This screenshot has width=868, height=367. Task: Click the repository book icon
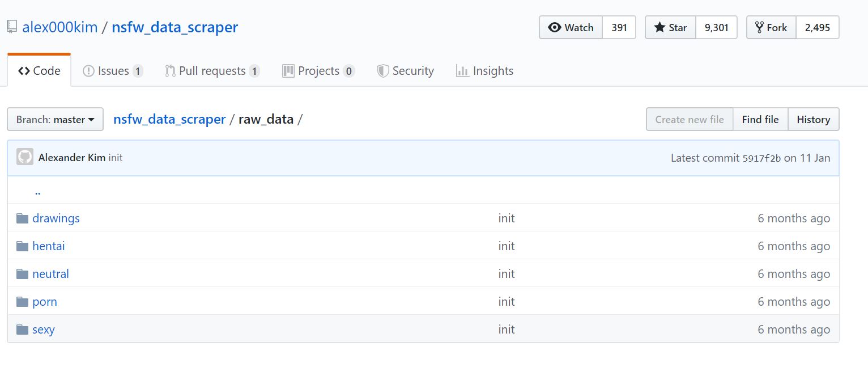click(11, 27)
